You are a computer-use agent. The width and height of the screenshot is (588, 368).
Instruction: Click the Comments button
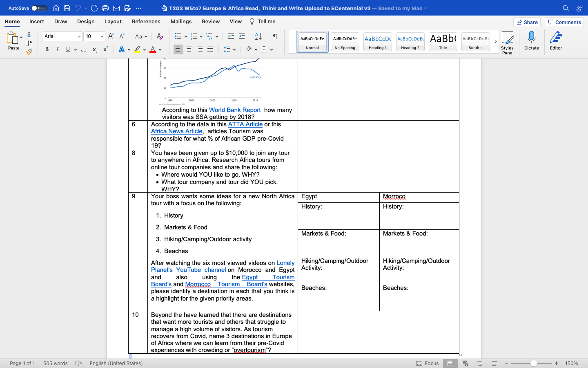tap(564, 22)
